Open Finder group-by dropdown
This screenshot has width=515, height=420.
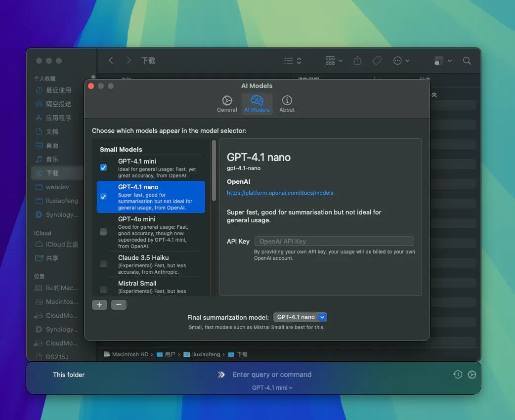pyautogui.click(x=334, y=61)
